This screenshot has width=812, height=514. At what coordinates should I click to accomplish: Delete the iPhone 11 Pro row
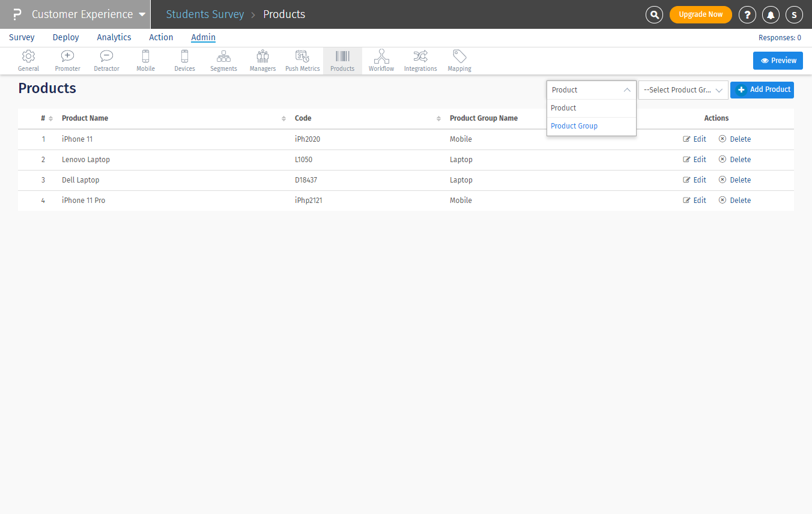[735, 201]
